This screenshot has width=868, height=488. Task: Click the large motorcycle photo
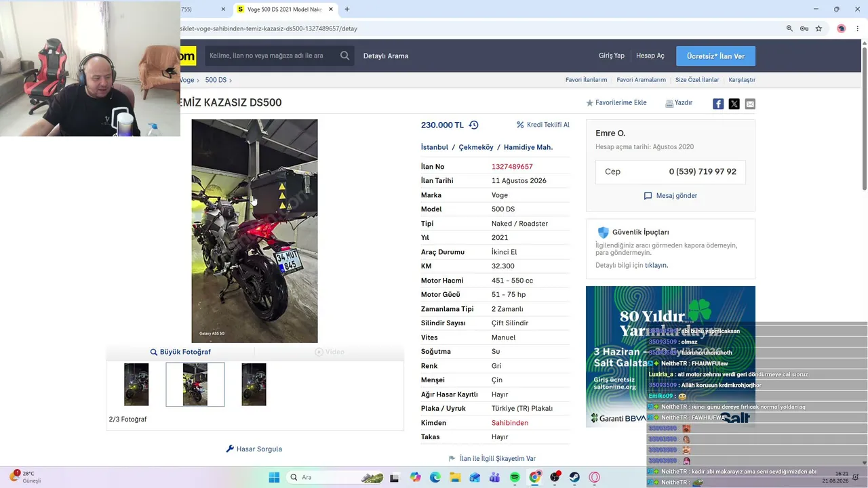tap(254, 231)
